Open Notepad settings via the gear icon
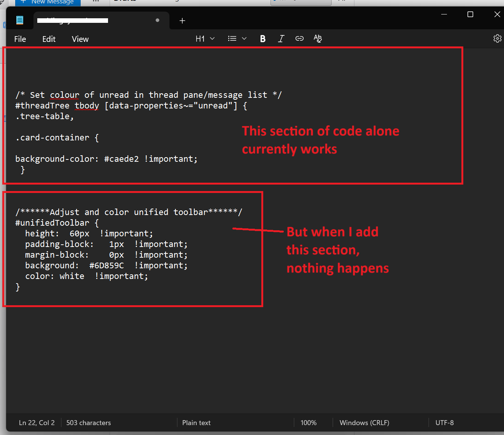This screenshot has height=435, width=504. coord(497,39)
